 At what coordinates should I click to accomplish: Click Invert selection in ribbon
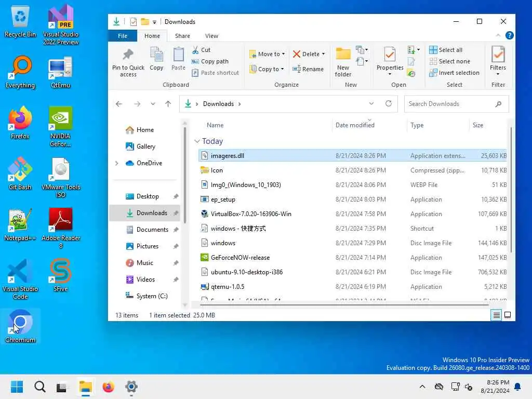point(454,73)
